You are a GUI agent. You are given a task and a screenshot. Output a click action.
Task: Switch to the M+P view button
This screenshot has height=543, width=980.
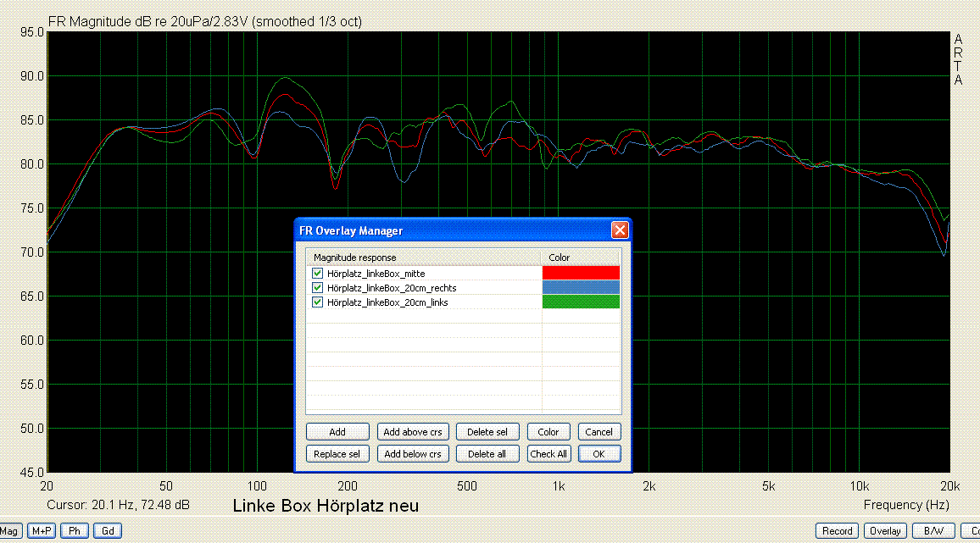coord(41,531)
